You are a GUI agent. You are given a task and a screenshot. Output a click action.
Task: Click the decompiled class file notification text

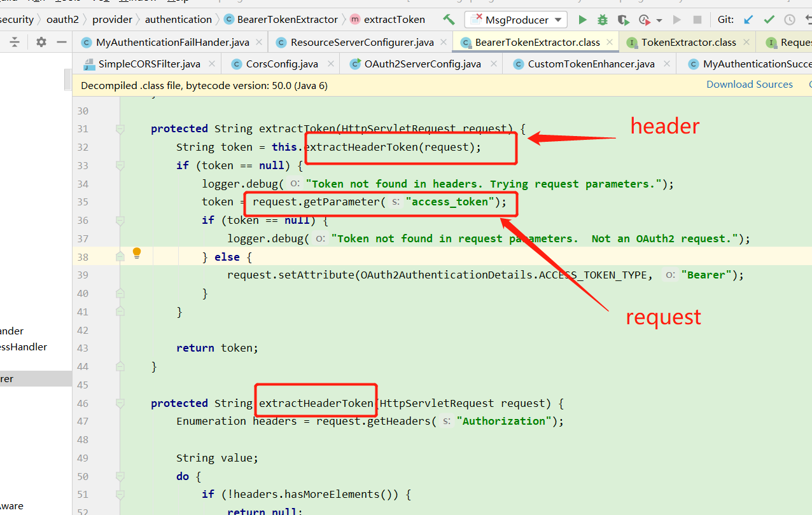pyautogui.click(x=204, y=85)
